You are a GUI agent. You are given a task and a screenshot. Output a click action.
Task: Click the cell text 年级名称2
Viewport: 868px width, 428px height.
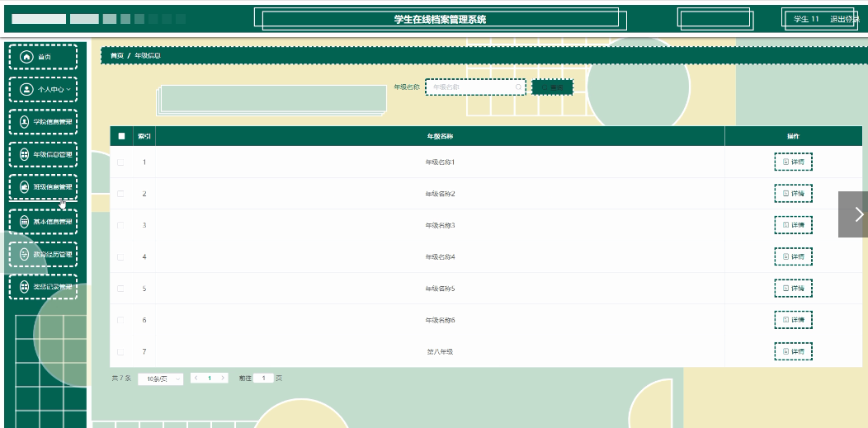[440, 194]
